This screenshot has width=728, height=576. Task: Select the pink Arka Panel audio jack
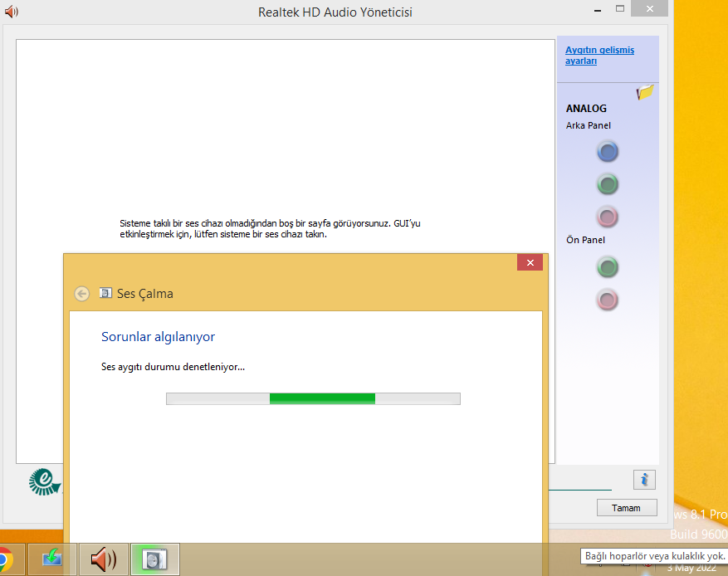click(x=608, y=217)
